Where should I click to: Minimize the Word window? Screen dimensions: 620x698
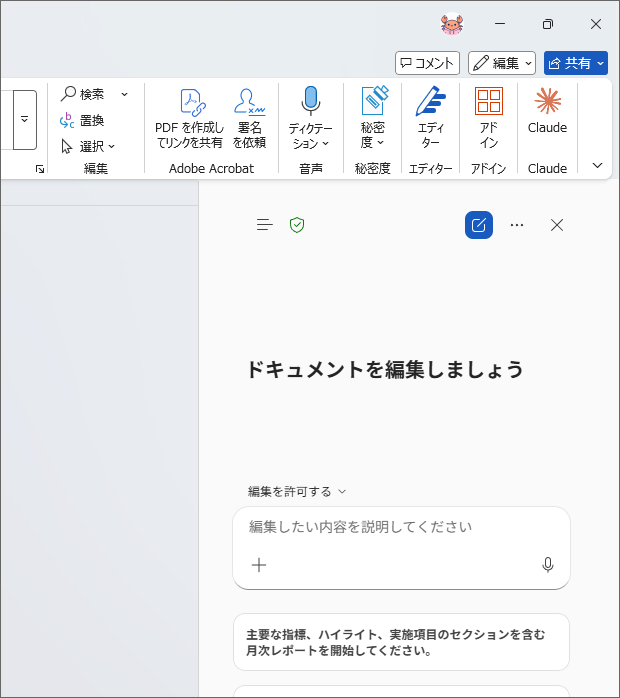pos(500,24)
